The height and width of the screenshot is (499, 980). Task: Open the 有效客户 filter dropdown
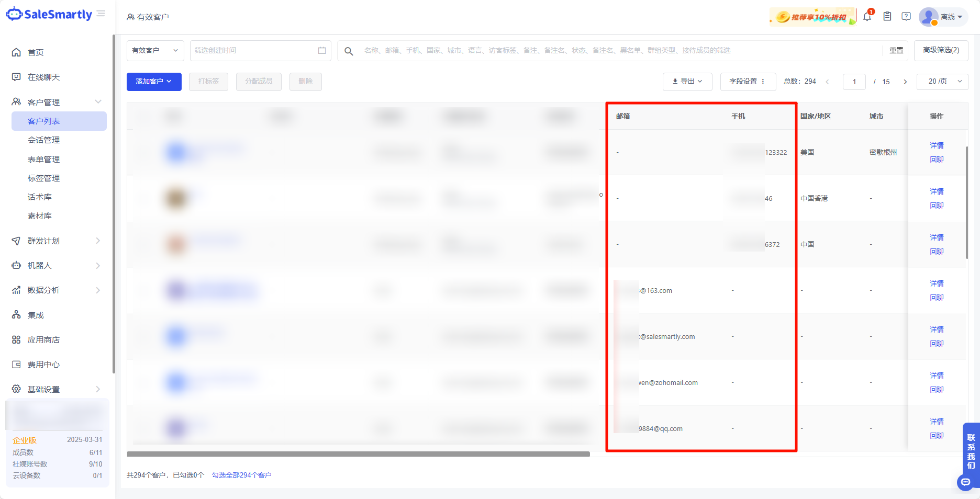point(155,50)
